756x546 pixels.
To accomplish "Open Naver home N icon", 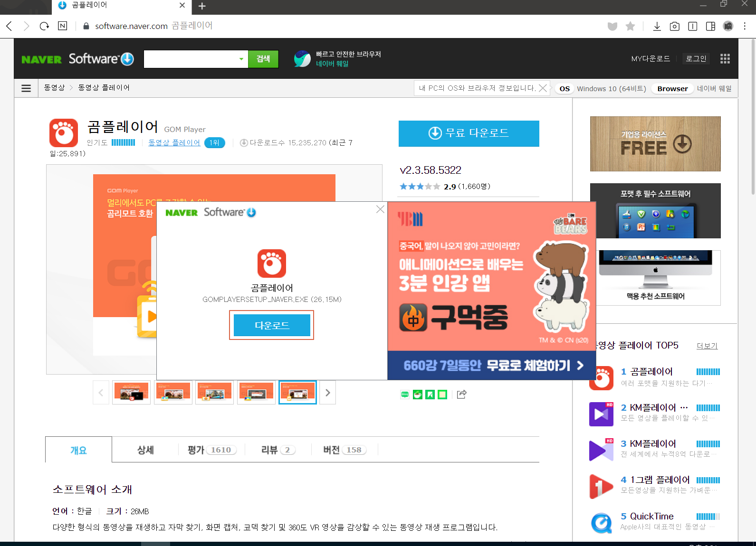I will coord(62,26).
